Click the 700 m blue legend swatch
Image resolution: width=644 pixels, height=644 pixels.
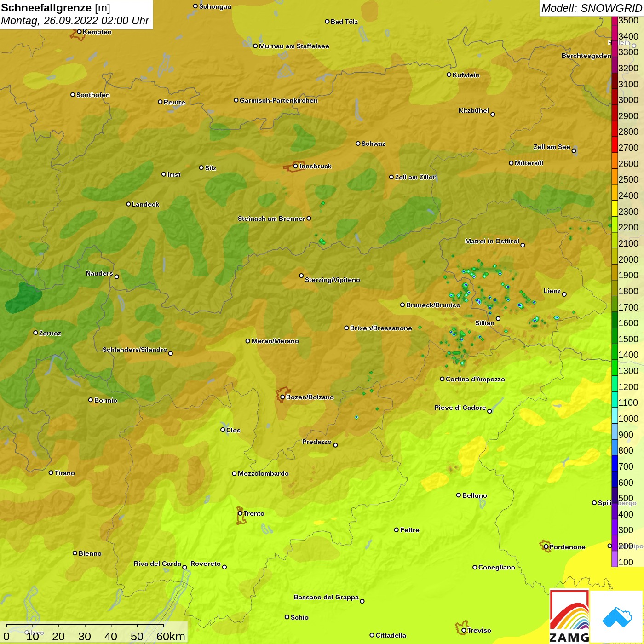click(615, 463)
